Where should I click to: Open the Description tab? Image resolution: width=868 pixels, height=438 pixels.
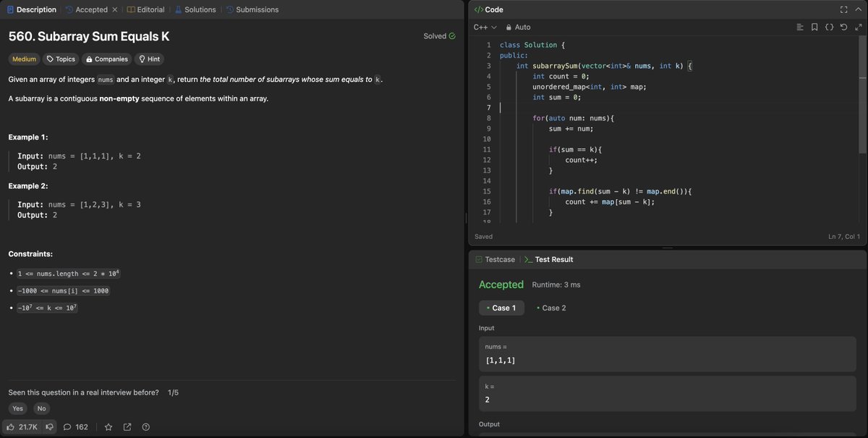click(x=32, y=9)
